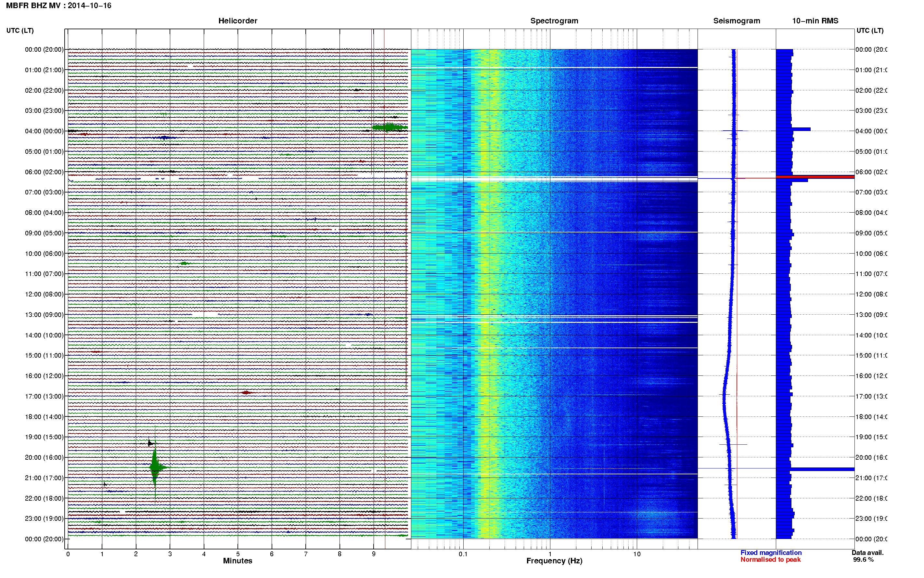Click the left '08:00 (04:00)' time label
924x578 pixels.
coord(44,213)
